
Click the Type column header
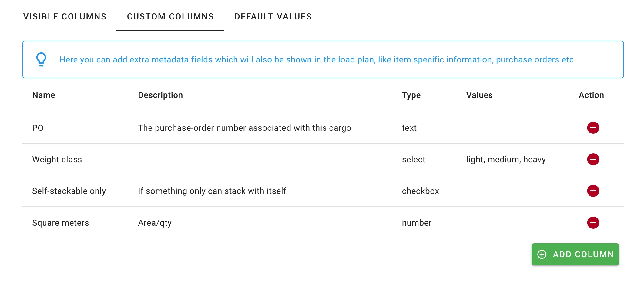coord(411,95)
